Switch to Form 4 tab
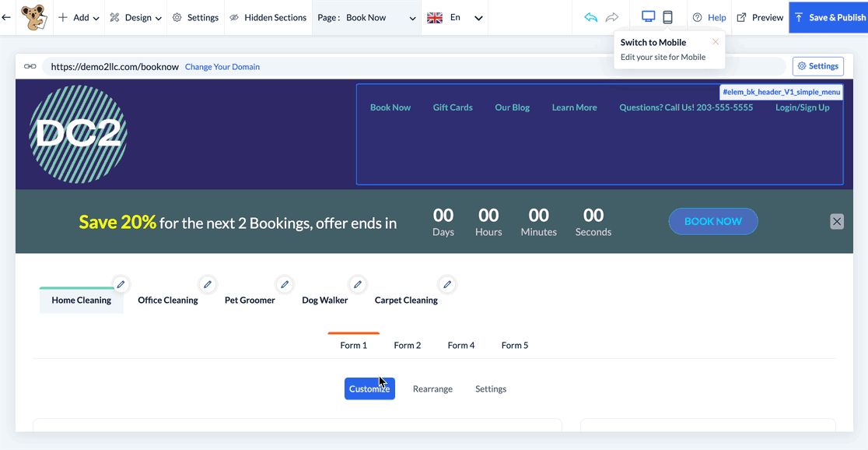Viewport: 868px width, 450px height. (x=461, y=345)
